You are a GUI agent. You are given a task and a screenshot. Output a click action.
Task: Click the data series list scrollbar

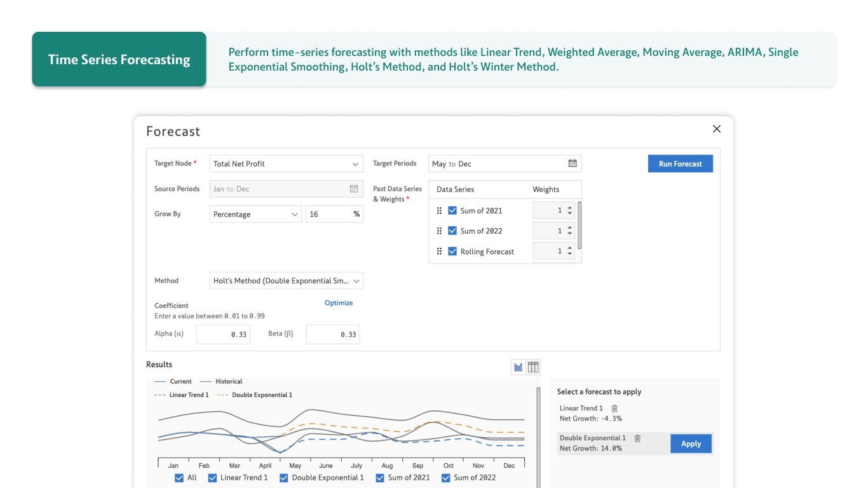(580, 226)
